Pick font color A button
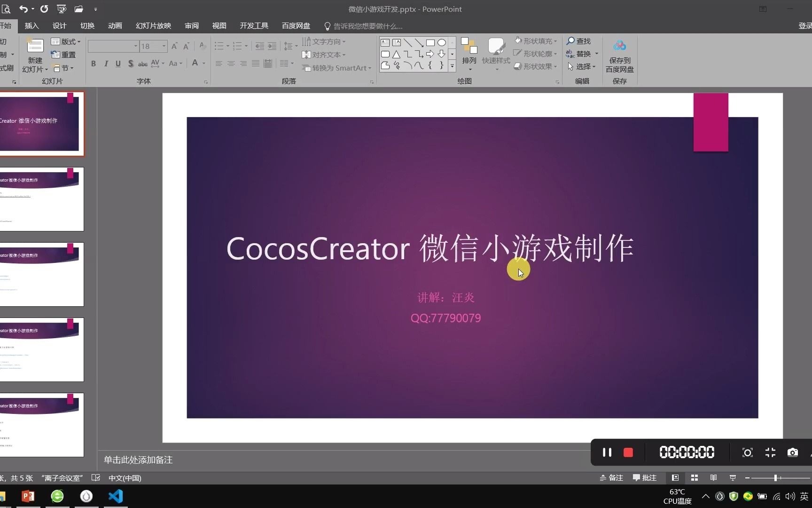 [x=195, y=63]
